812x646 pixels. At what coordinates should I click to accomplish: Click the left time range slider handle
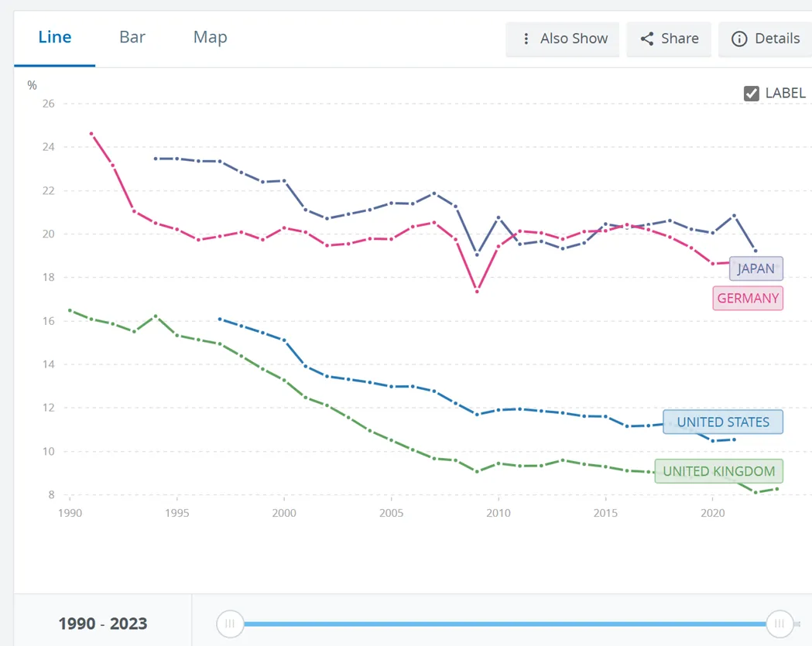tap(229, 624)
